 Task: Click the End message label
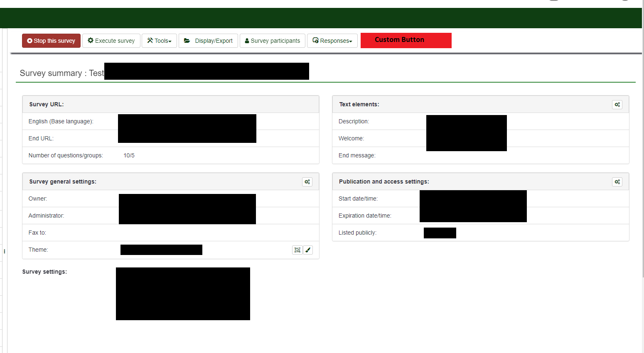pos(357,155)
